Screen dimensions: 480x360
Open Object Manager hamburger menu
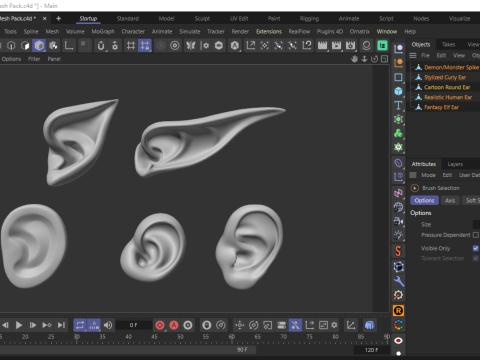(x=413, y=55)
